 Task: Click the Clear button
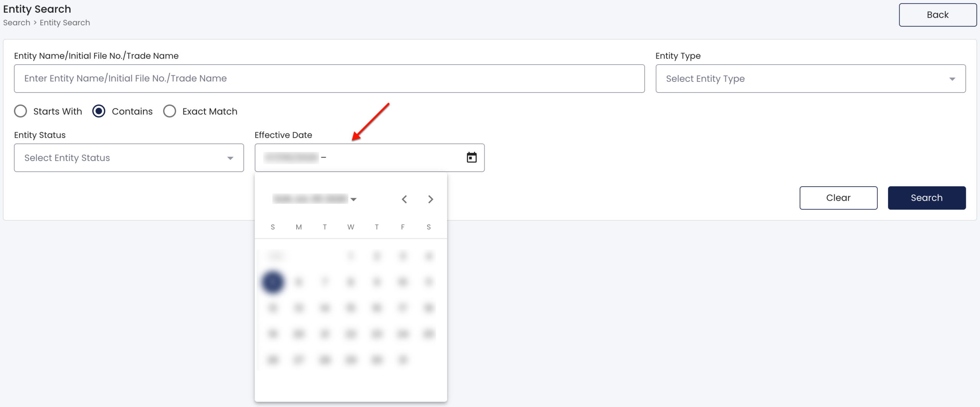pos(838,198)
